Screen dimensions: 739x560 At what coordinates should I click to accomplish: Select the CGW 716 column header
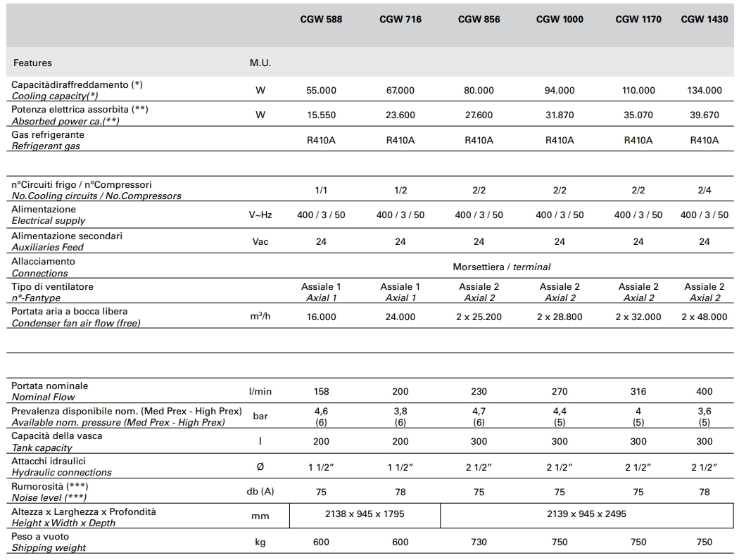(400, 19)
